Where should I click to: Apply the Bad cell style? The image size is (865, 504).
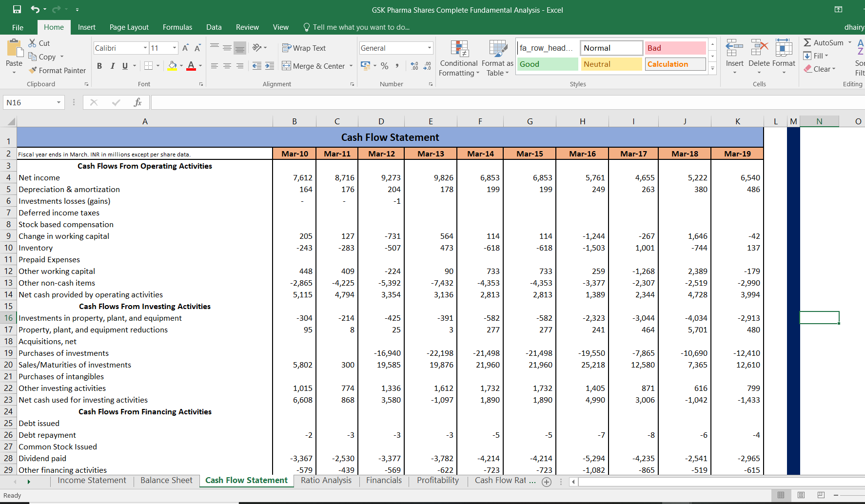[675, 48]
